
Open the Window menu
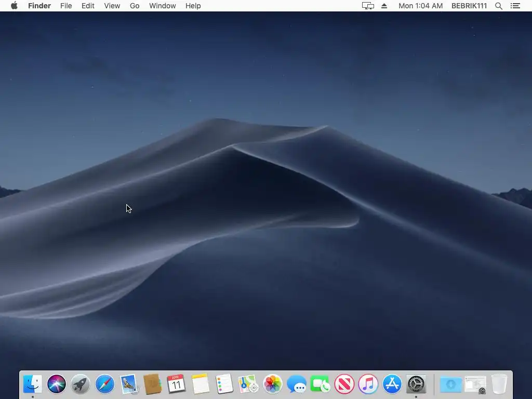pos(163,6)
